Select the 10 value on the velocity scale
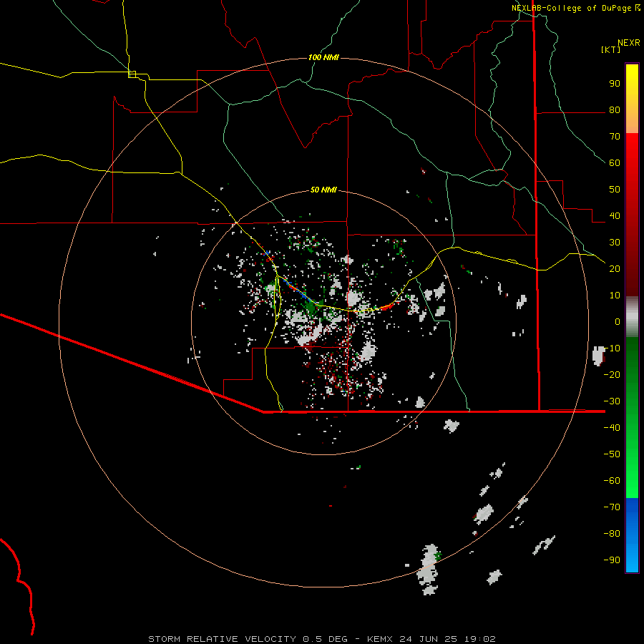This screenshot has width=644, height=644. tap(615, 296)
